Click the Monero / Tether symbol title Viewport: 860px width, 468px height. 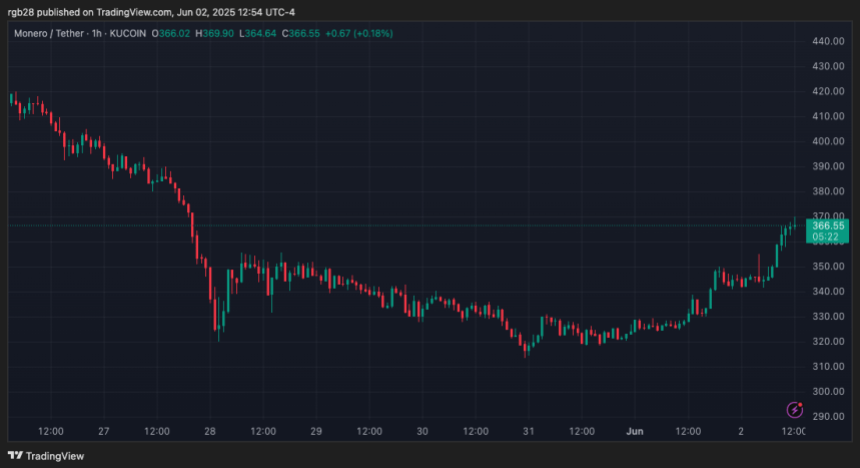tap(48, 33)
